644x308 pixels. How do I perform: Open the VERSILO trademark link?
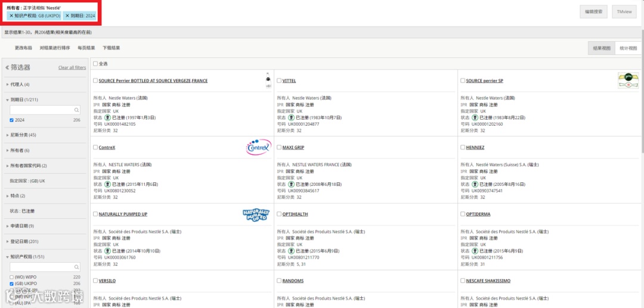[x=107, y=281]
